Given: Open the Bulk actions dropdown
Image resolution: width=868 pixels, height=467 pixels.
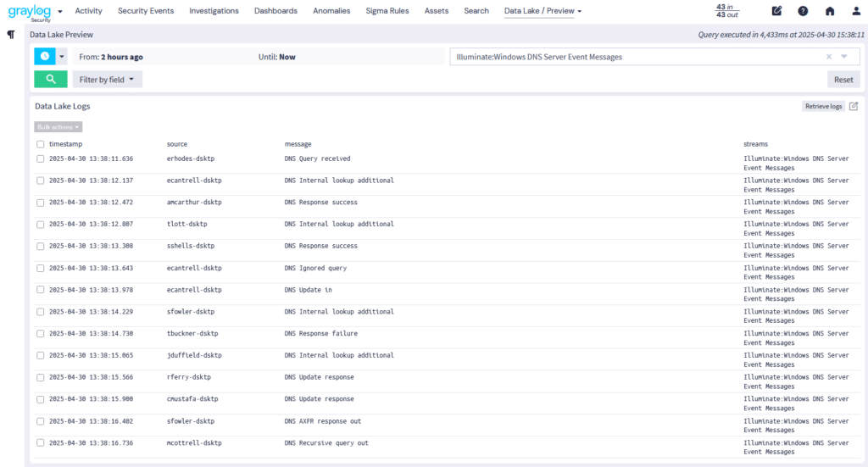Looking at the screenshot, I should pyautogui.click(x=58, y=127).
